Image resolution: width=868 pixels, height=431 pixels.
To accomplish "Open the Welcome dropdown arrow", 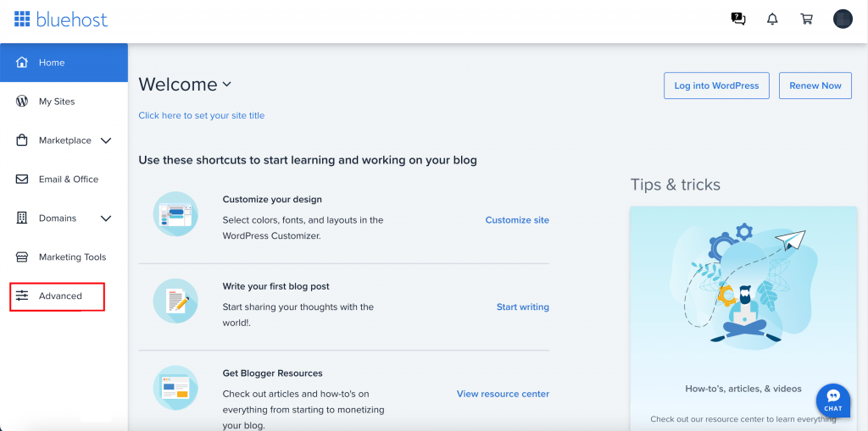I will [226, 85].
